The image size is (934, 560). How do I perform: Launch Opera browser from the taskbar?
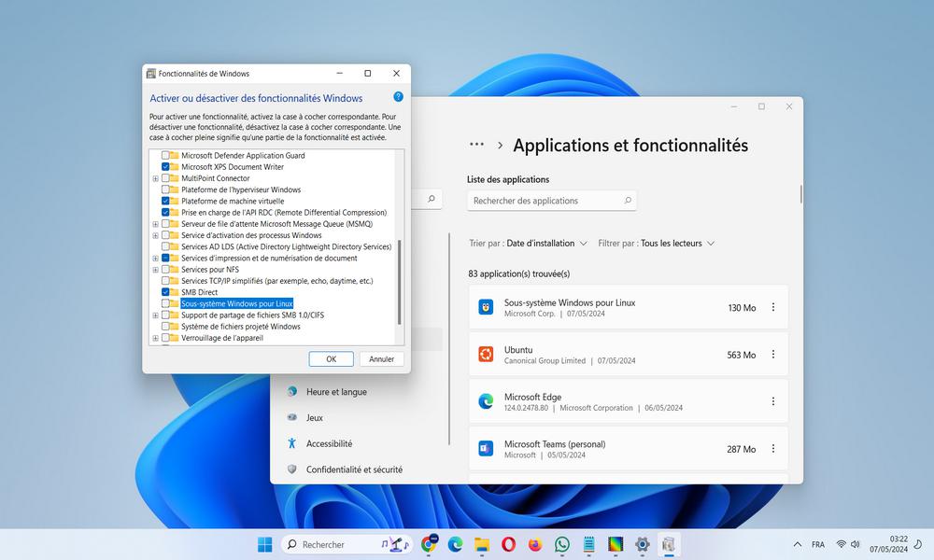pyautogui.click(x=508, y=544)
